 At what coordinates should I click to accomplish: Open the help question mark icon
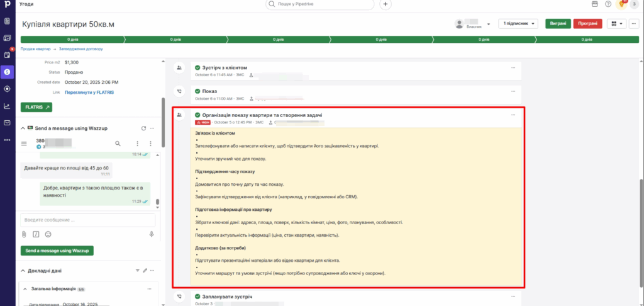tap(608, 4)
